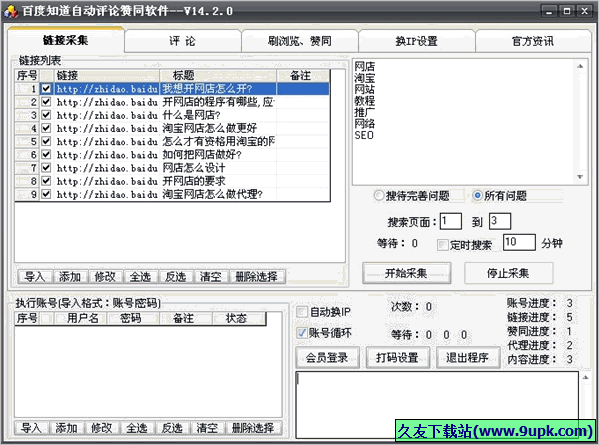Click the 退出程序 button

pyautogui.click(x=468, y=358)
